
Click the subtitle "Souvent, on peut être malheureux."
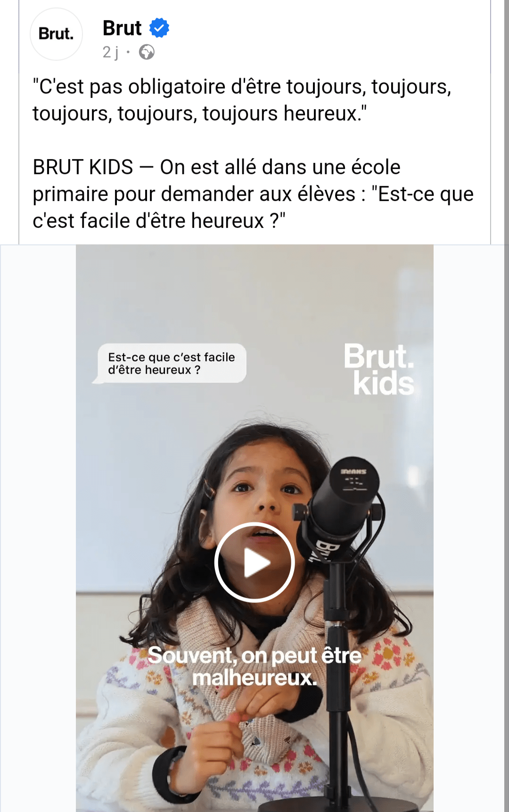pyautogui.click(x=254, y=666)
